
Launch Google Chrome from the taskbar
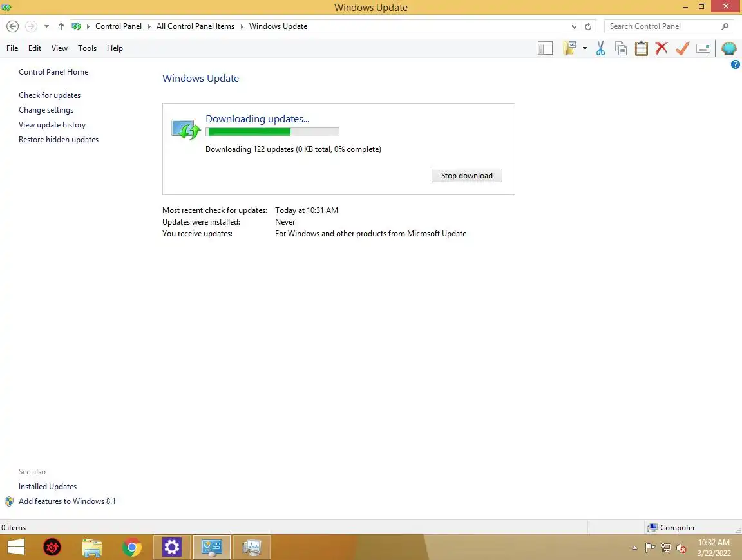pos(132,548)
